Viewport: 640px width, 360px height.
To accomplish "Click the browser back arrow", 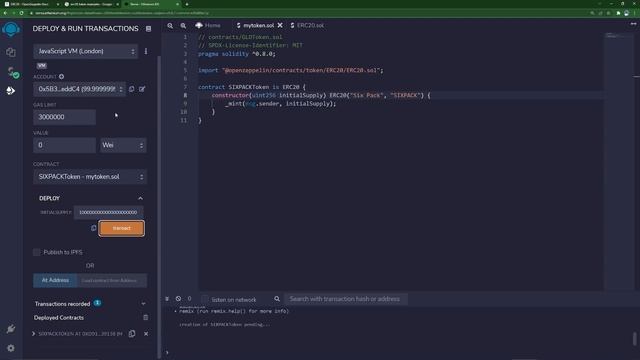I will [5, 13].
